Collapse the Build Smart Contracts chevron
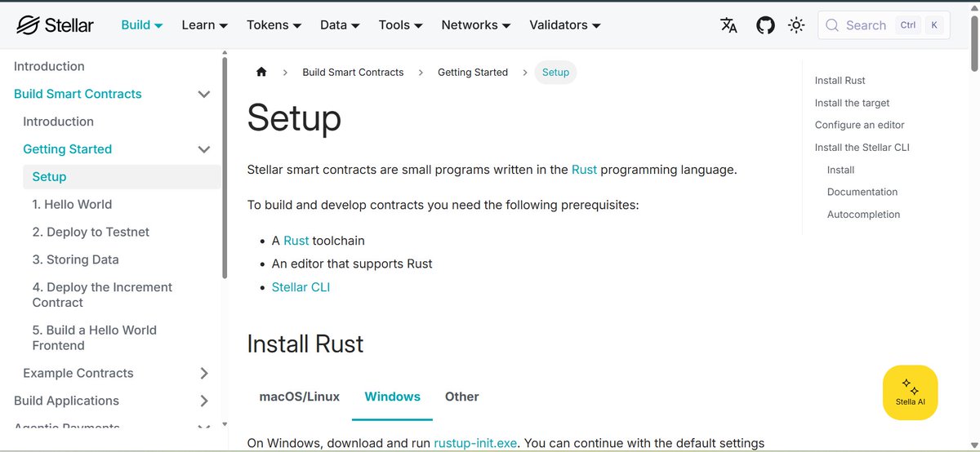The height and width of the screenshot is (452, 980). [204, 94]
